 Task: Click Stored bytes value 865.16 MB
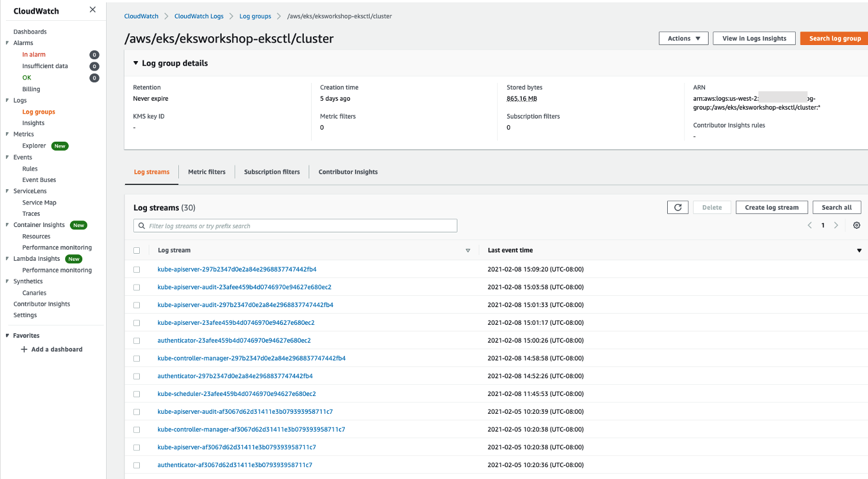click(522, 99)
